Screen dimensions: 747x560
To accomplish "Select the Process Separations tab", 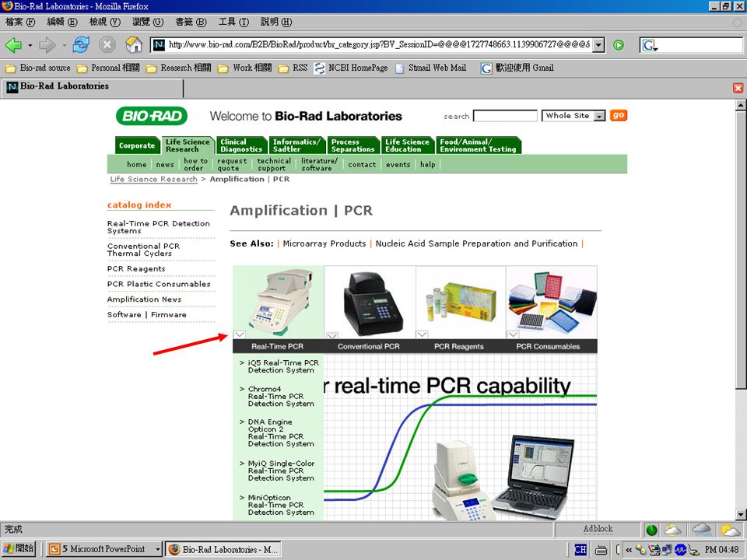I will point(353,145).
